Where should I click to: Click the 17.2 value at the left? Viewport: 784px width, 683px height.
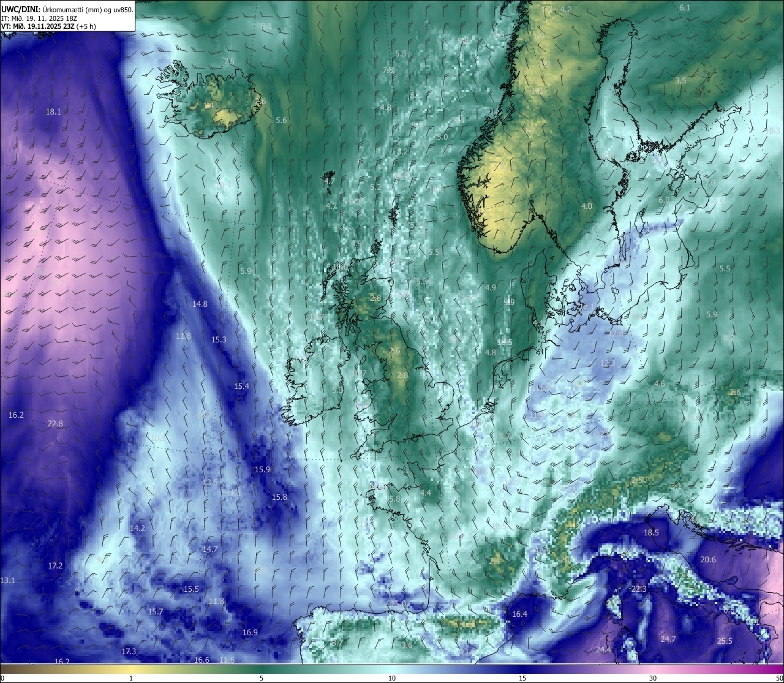pyautogui.click(x=55, y=565)
